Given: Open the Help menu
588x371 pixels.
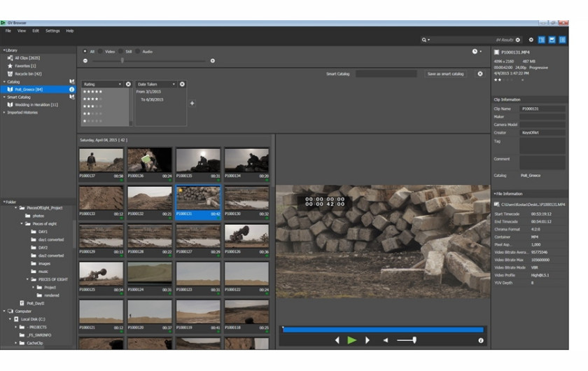Looking at the screenshot, I should [x=70, y=31].
